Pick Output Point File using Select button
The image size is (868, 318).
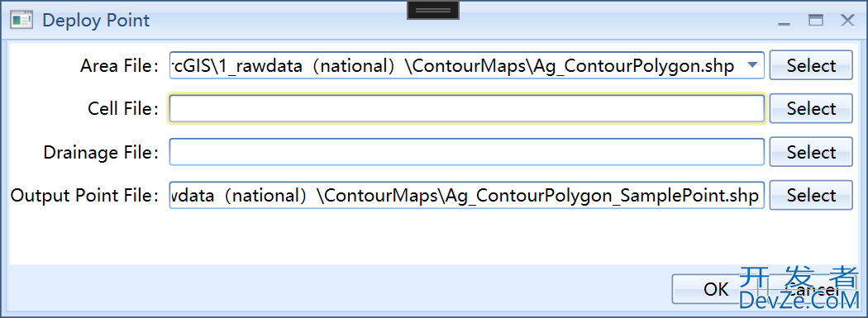[811, 195]
